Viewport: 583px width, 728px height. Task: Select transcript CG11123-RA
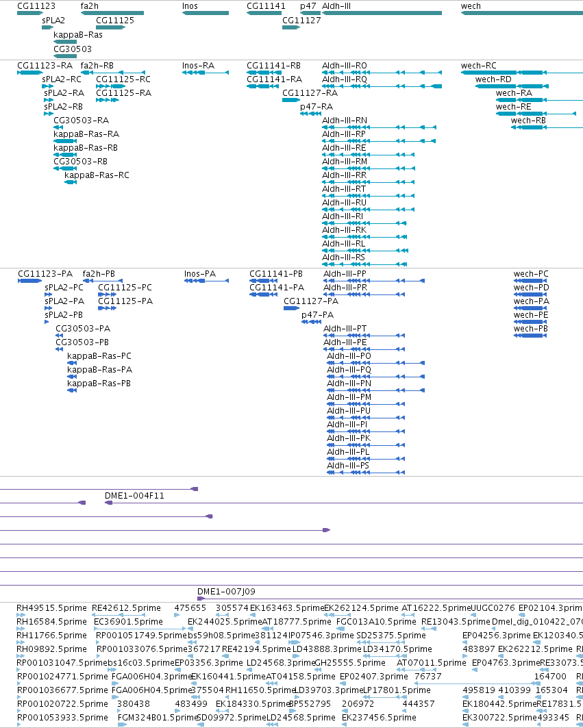[45, 66]
